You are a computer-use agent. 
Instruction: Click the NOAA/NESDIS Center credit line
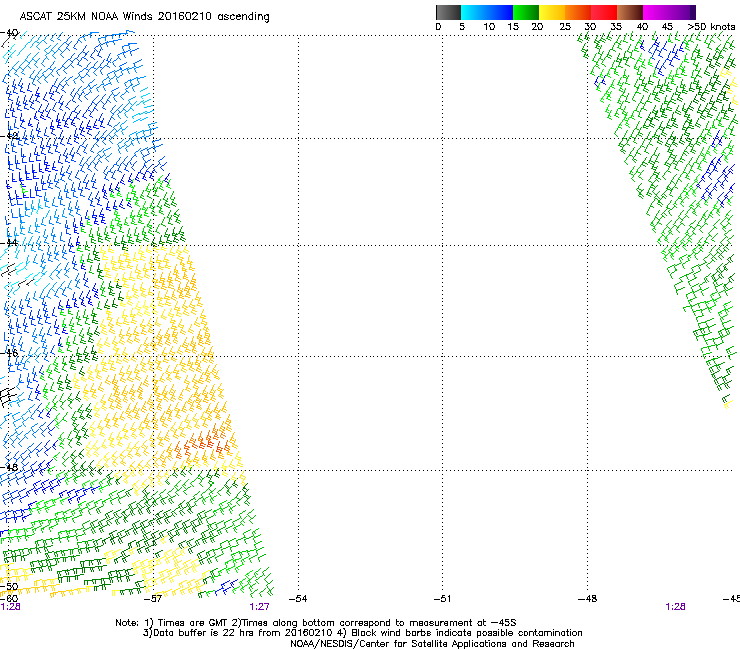pos(432,644)
